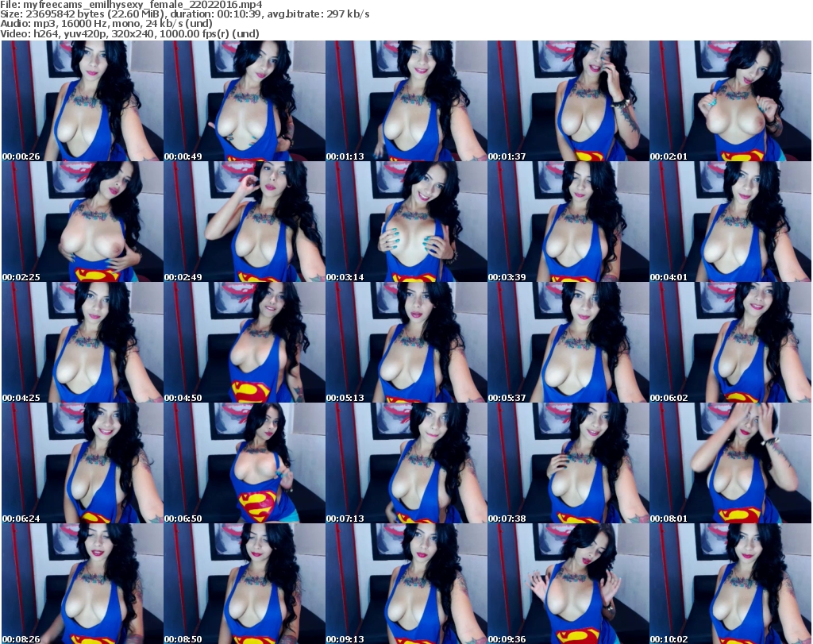Select the frame stamped 00:07:13
This screenshot has height=644, width=813.
[406, 463]
